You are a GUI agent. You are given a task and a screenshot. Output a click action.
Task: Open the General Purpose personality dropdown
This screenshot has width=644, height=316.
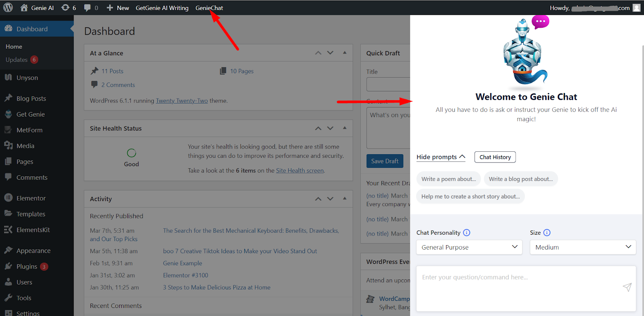469,247
